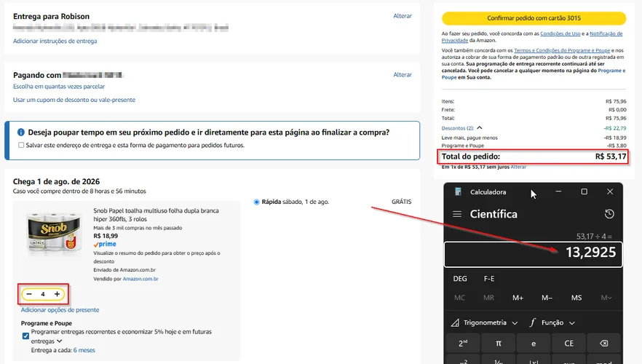Click the prime badge under product price
This screenshot has height=364, width=642.
(105, 244)
